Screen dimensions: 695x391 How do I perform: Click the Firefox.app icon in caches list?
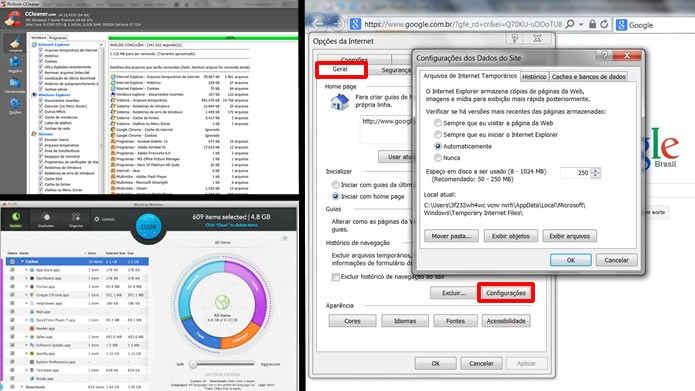[32, 286]
